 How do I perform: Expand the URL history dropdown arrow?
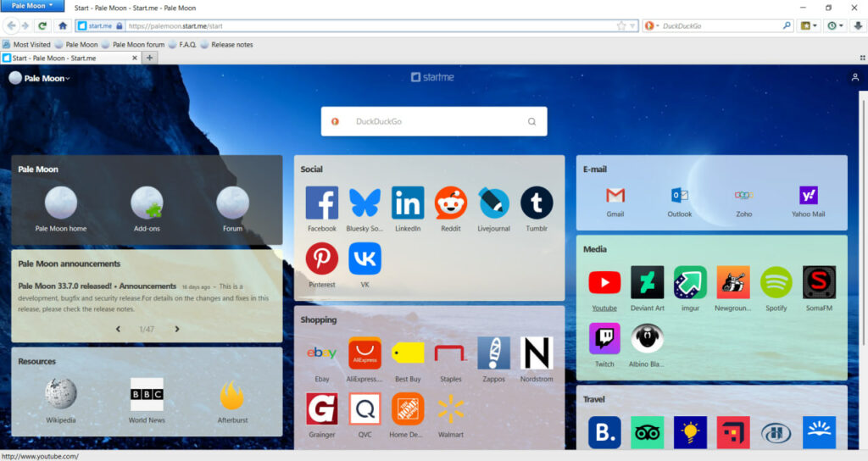[x=632, y=26]
